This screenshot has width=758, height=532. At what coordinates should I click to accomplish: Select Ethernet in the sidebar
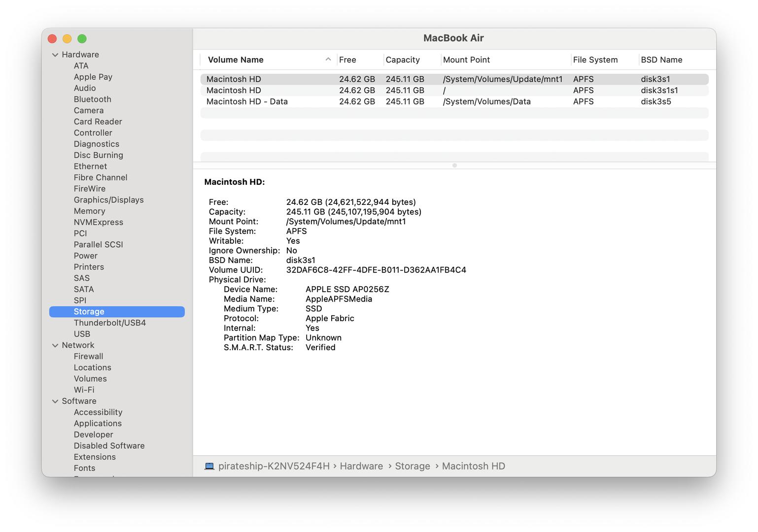(x=90, y=166)
